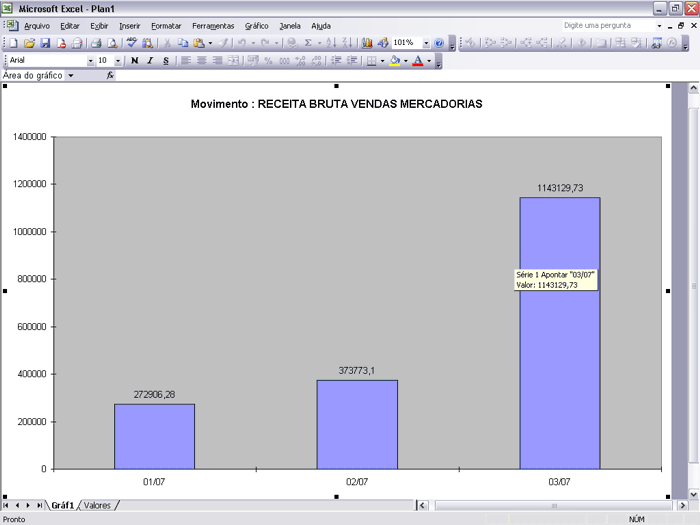
Task: Open the Chart Wizard icon
Action: tap(367, 43)
